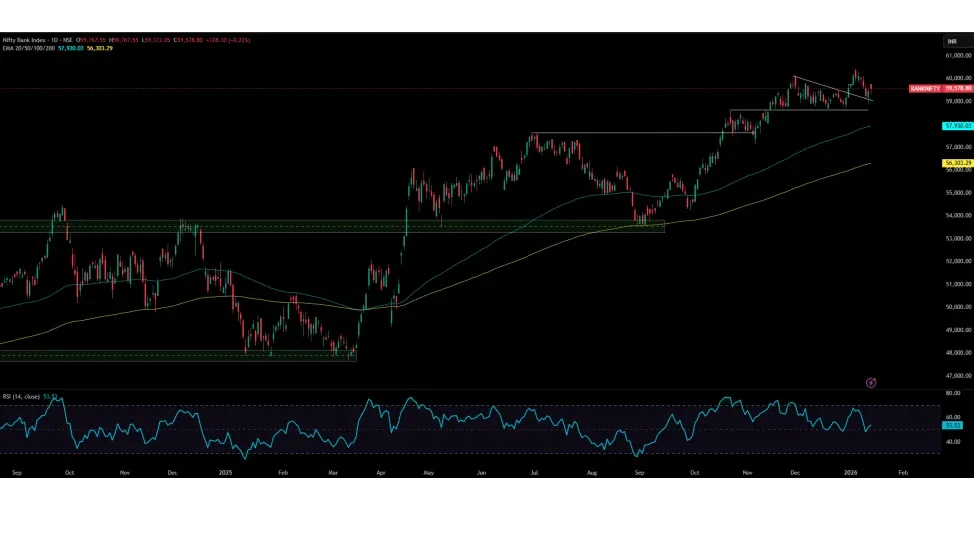Click the 51,000.00 price axis label
The height and width of the screenshot is (548, 974).
958,285
